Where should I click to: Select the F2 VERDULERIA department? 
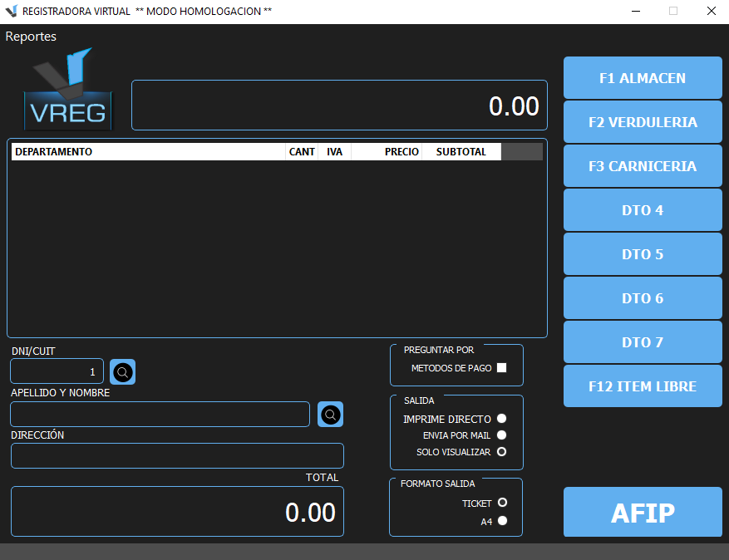click(x=643, y=122)
